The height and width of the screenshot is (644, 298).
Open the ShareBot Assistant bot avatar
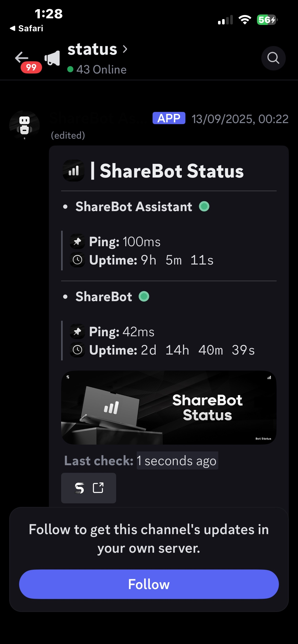(x=25, y=125)
